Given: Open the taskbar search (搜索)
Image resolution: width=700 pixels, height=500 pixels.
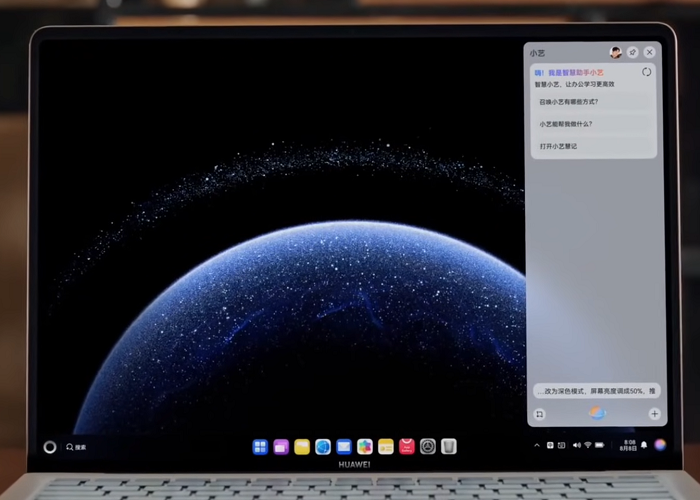Looking at the screenshot, I should 76,447.
